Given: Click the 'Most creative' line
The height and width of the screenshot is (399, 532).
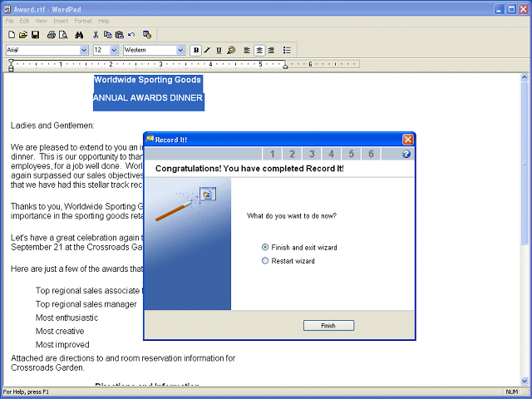Looking at the screenshot, I should click(60, 331).
